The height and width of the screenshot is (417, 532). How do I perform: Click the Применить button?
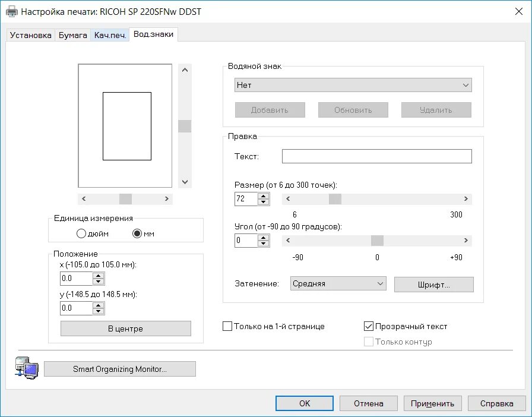[x=433, y=403]
